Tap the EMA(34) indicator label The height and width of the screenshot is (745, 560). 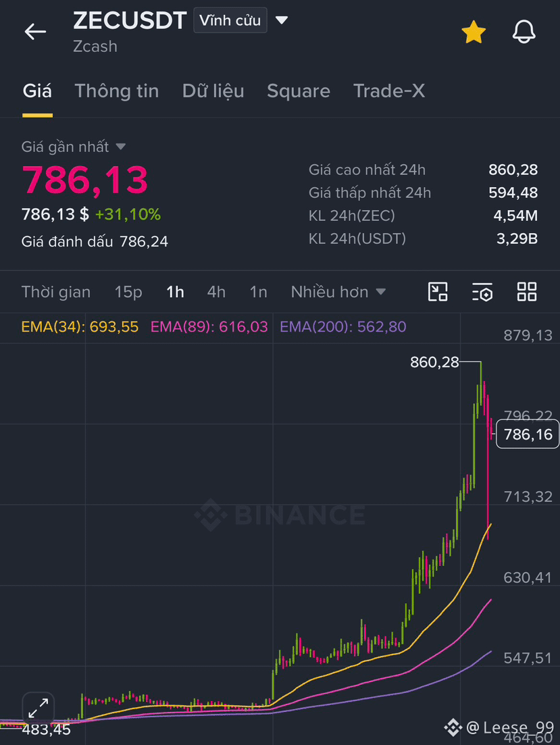coord(80,327)
